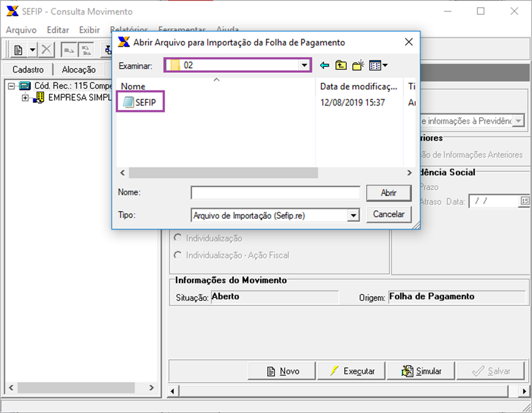Click the Situação Aberto field
The width and height of the screenshot is (532, 413).
point(275,297)
